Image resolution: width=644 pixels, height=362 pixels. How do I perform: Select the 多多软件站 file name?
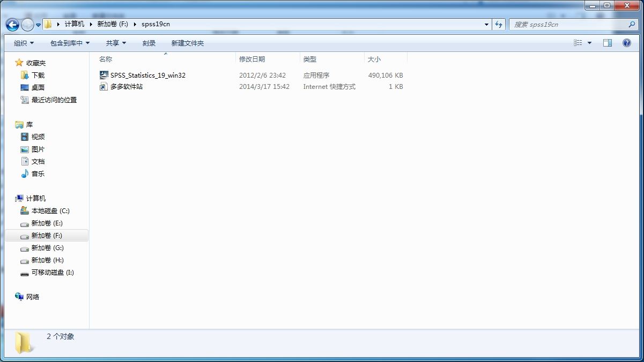127,86
